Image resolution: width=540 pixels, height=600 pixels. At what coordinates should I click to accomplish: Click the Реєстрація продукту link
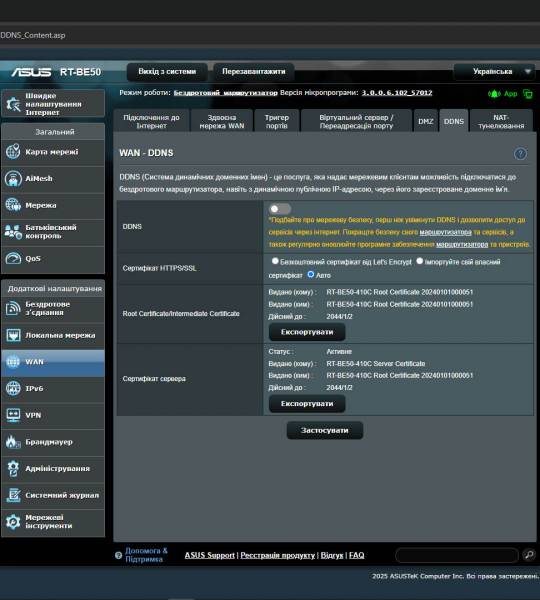point(277,555)
